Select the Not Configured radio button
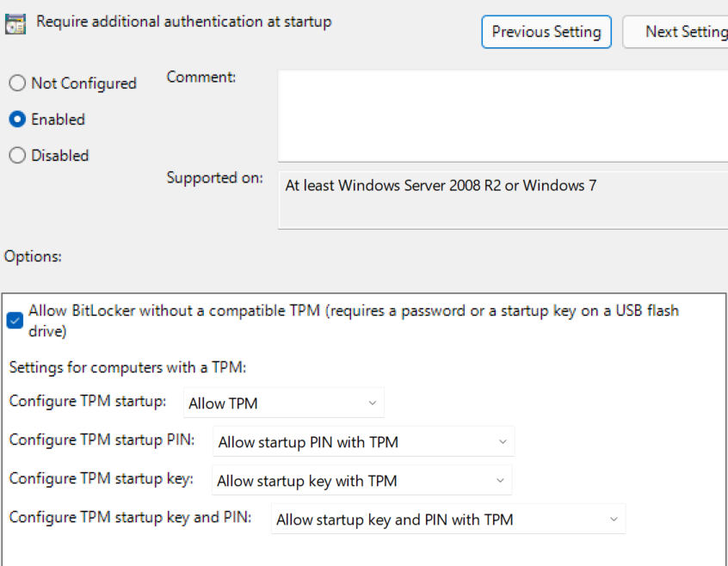The image size is (728, 566). click(x=17, y=83)
